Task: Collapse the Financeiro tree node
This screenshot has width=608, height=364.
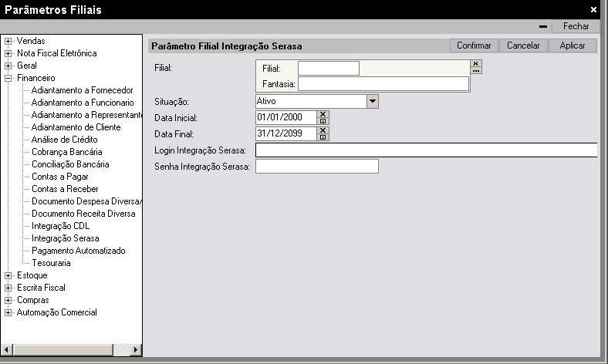Action: (x=8, y=79)
